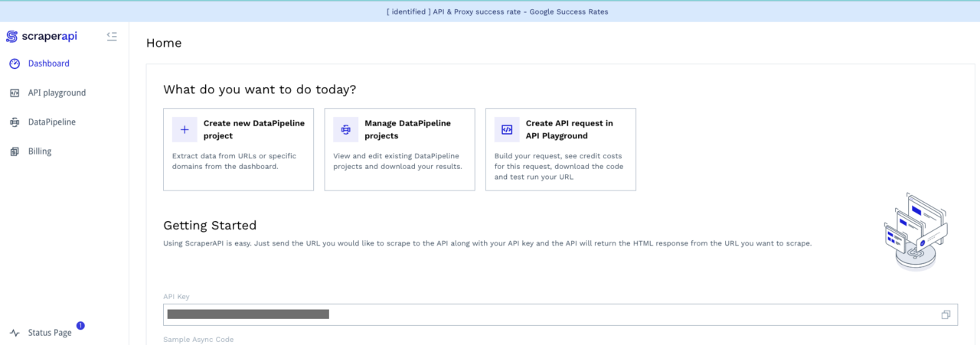Click 'Build your request, see credit costs' description
Screen dimensions: 980x345
tap(560, 166)
